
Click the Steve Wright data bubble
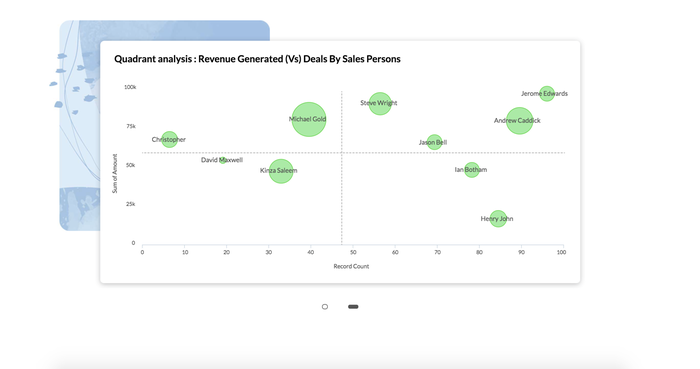pyautogui.click(x=380, y=104)
